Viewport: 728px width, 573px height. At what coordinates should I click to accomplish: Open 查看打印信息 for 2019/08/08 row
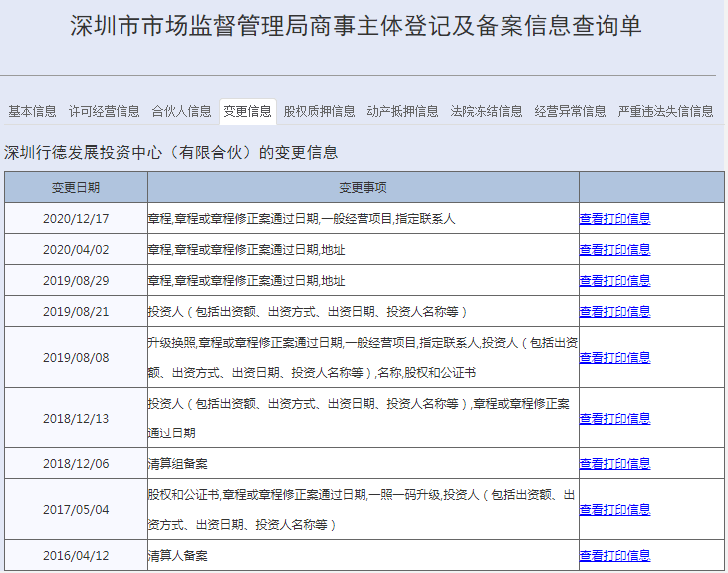(x=614, y=357)
